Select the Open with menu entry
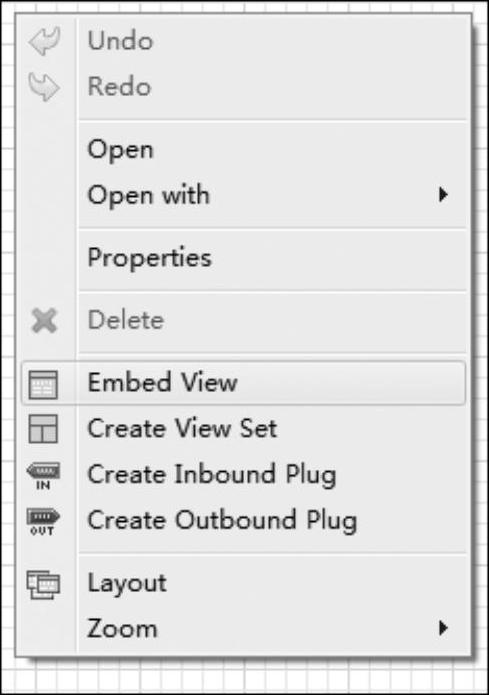 [x=149, y=195]
